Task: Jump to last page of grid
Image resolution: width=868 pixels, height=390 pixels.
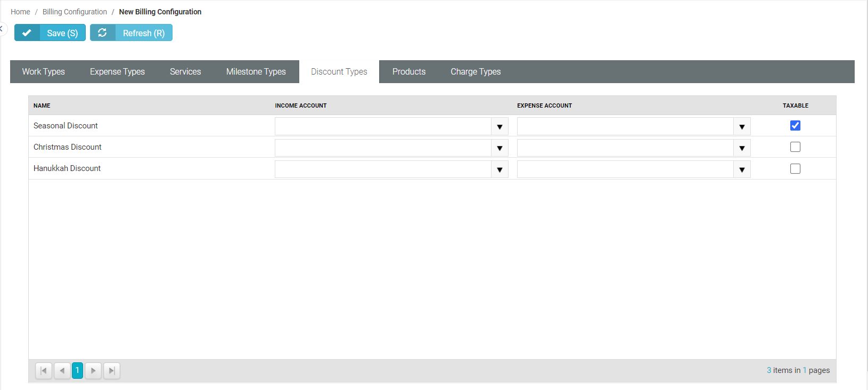Action: [112, 371]
